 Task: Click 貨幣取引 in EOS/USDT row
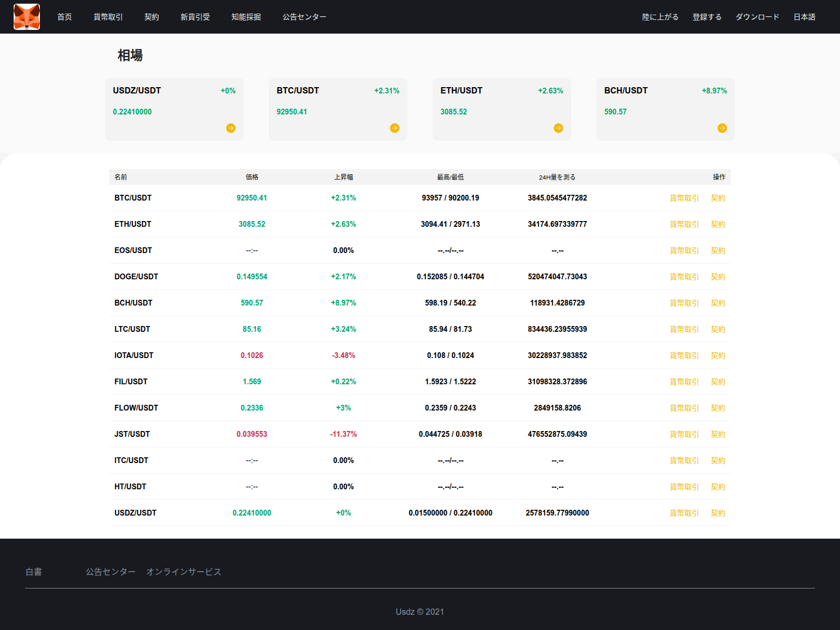685,250
